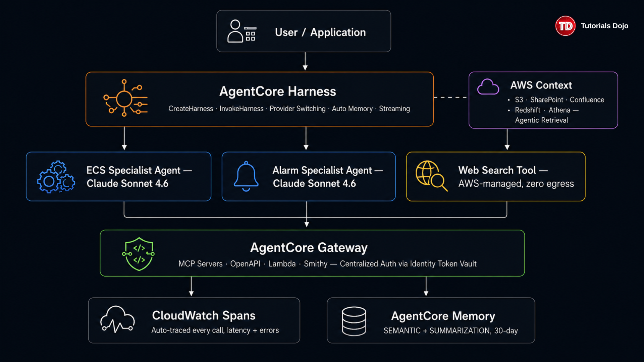Click the Streaming label in Harness box
Viewport: 644px width, 362px height.
pyautogui.click(x=394, y=109)
